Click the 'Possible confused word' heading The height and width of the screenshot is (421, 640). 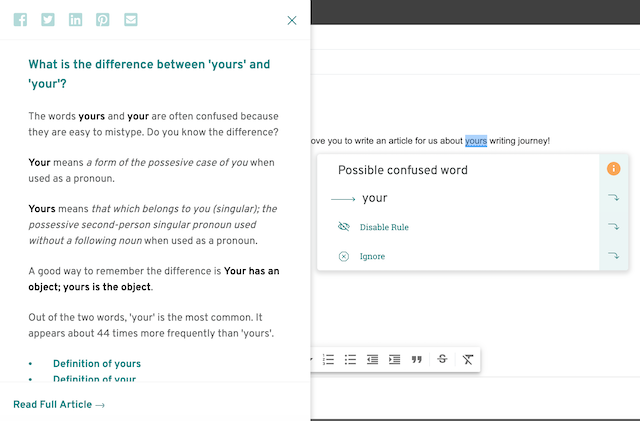tap(402, 170)
